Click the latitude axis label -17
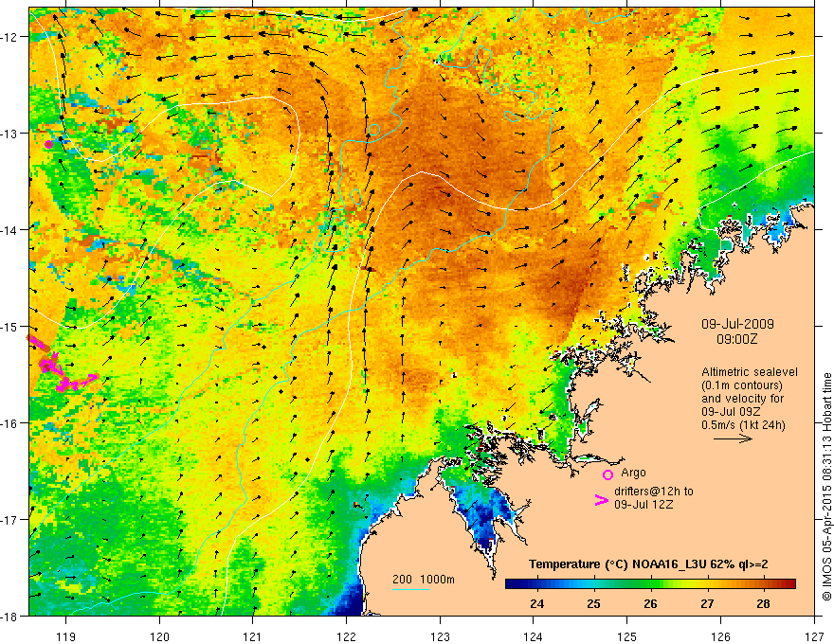Viewport: 834px width, 644px height. pos(10,520)
